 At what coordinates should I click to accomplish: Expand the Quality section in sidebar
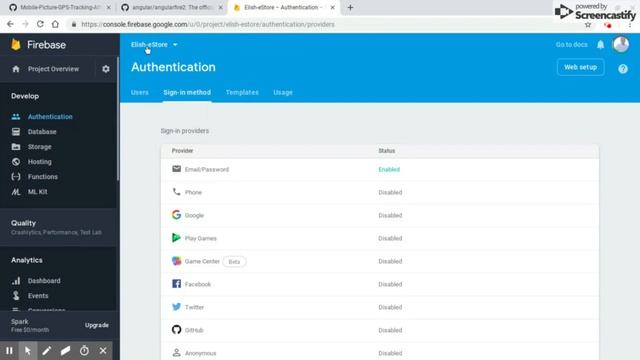[57, 227]
